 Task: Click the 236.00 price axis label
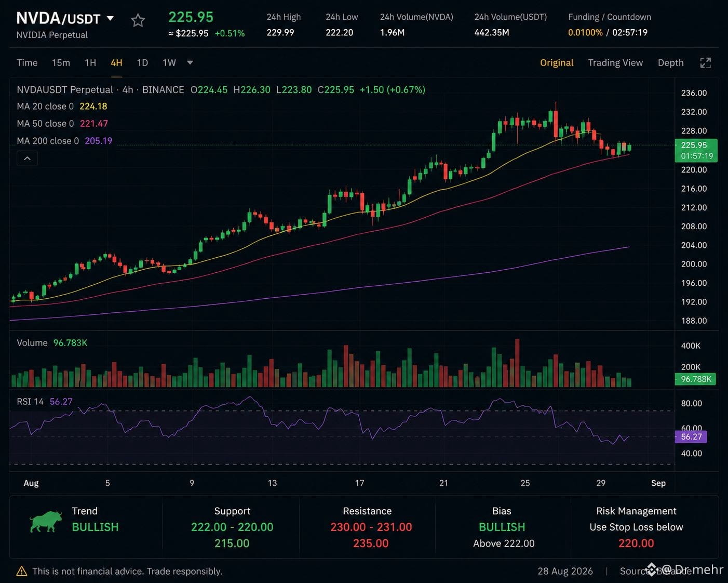(x=694, y=93)
